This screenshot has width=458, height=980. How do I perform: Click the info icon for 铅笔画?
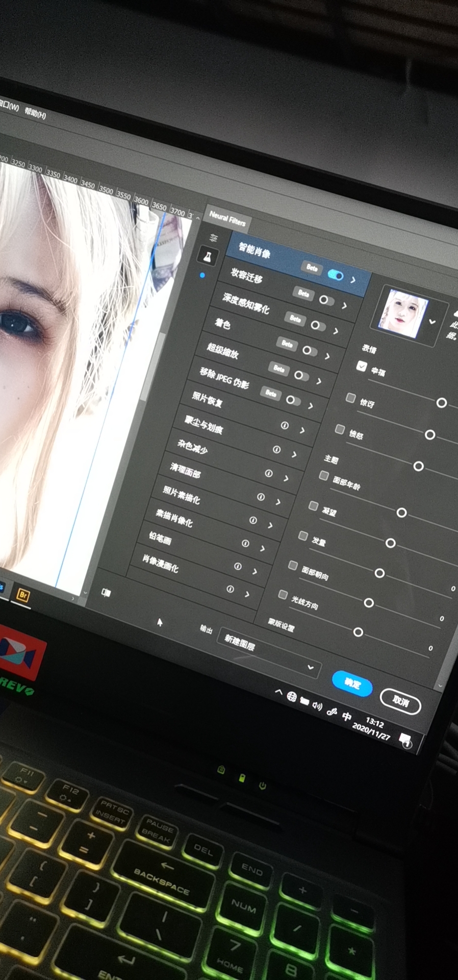click(238, 566)
